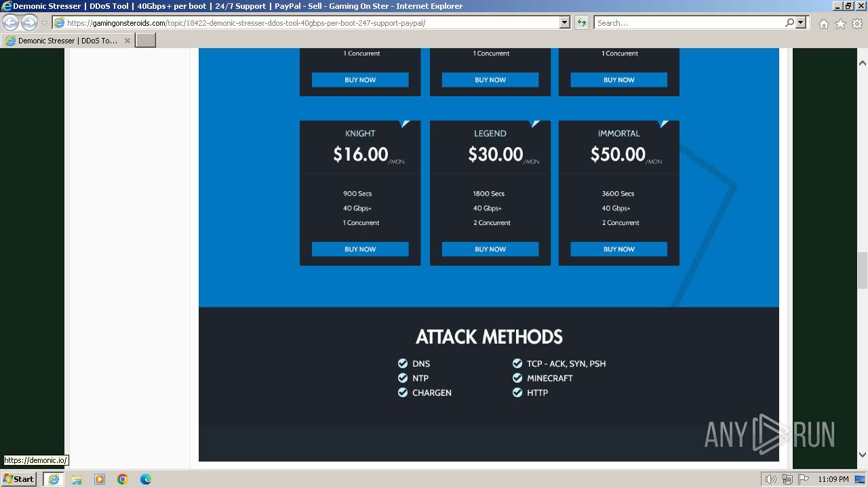Click the browser Forward arrow
The height and width of the screenshot is (488, 868).
pos(29,23)
